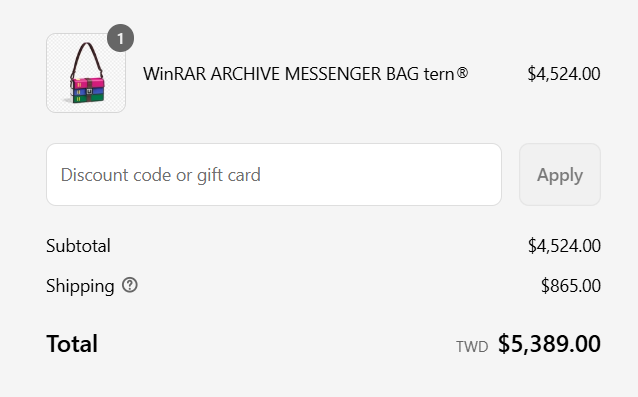
Task: Click the Shipping cost $865.00
Action: pos(571,286)
